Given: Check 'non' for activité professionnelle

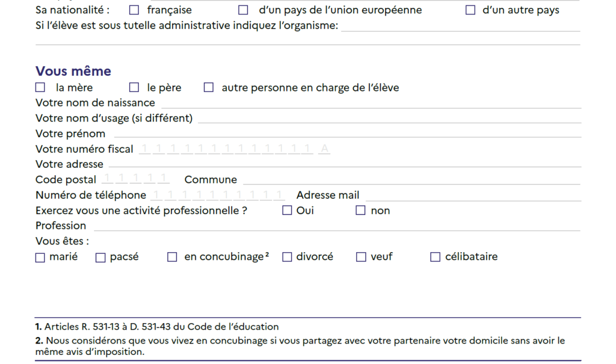Looking at the screenshot, I should click(x=360, y=211).
